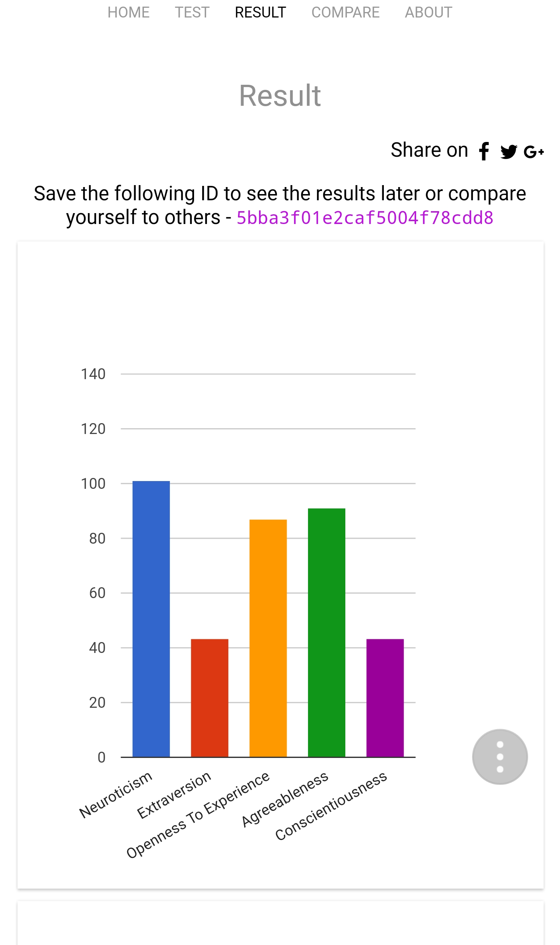Image resolution: width=560 pixels, height=945 pixels.
Task: Share result on Google Plus icon
Action: (x=534, y=152)
